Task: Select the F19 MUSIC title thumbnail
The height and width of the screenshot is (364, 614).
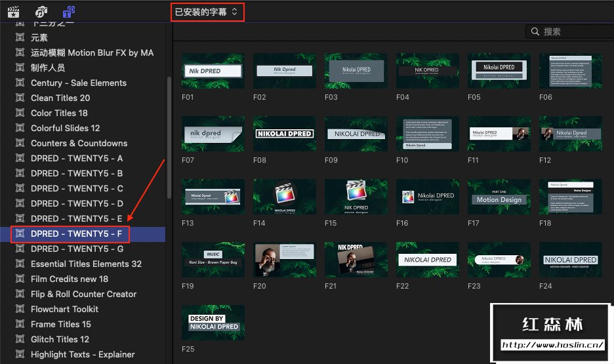Action: coord(213,260)
